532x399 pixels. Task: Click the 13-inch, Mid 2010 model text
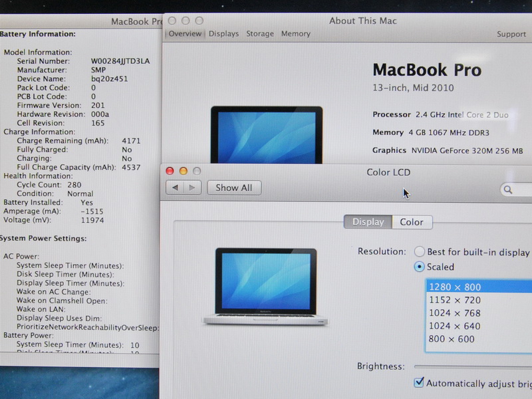[x=413, y=88]
